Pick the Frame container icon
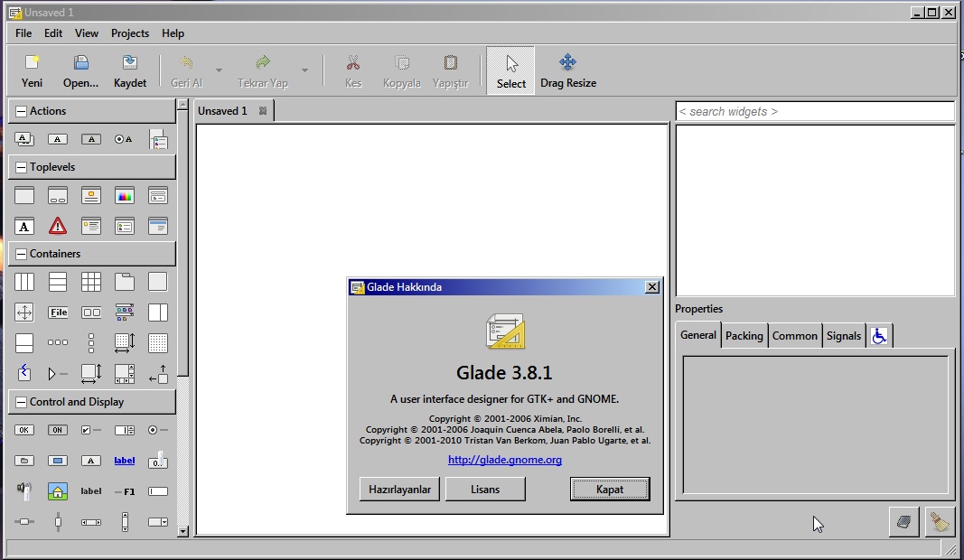 [158, 282]
